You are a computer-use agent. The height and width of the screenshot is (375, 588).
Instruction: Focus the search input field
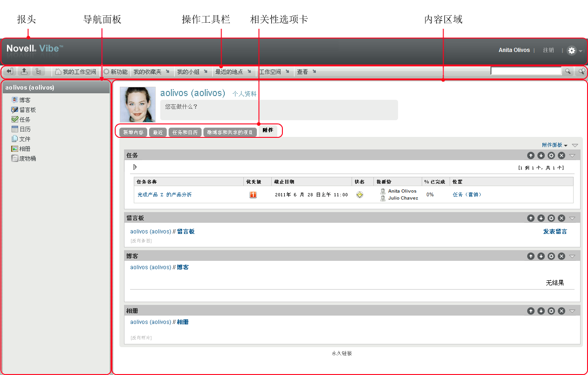(526, 71)
